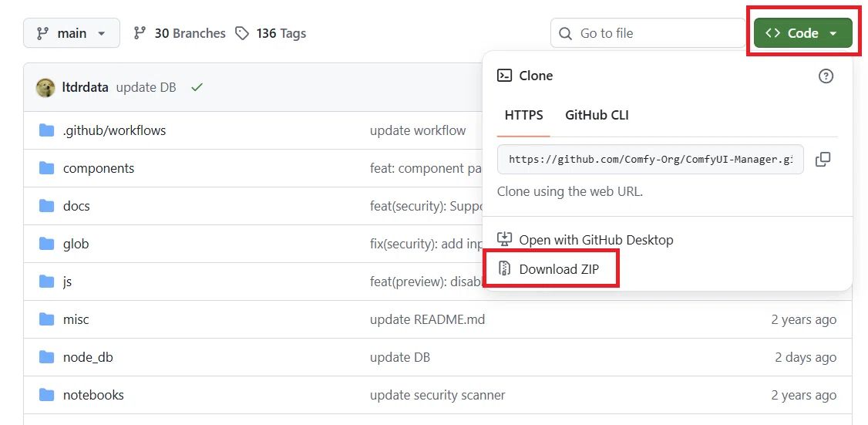
Task: Open the .github/workflows folder
Action: point(114,130)
